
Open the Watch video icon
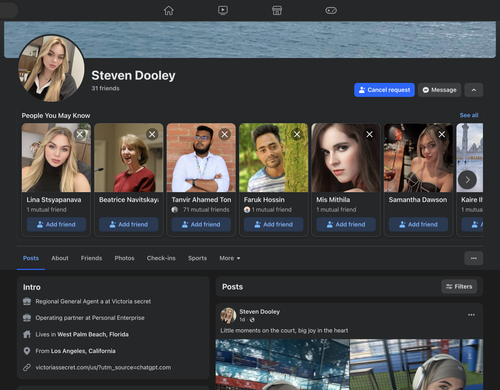pyautogui.click(x=223, y=10)
